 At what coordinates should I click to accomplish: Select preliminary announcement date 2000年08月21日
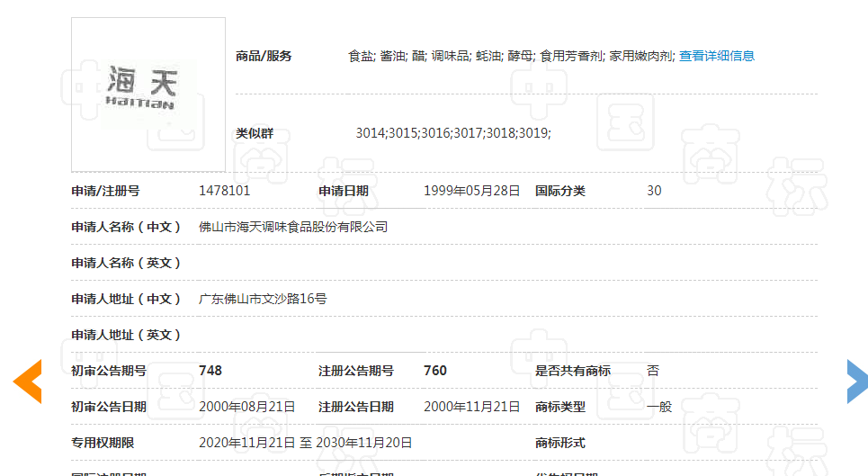point(246,407)
